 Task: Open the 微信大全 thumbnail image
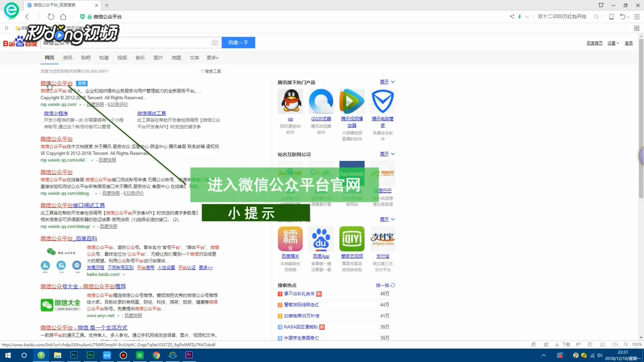(61, 305)
